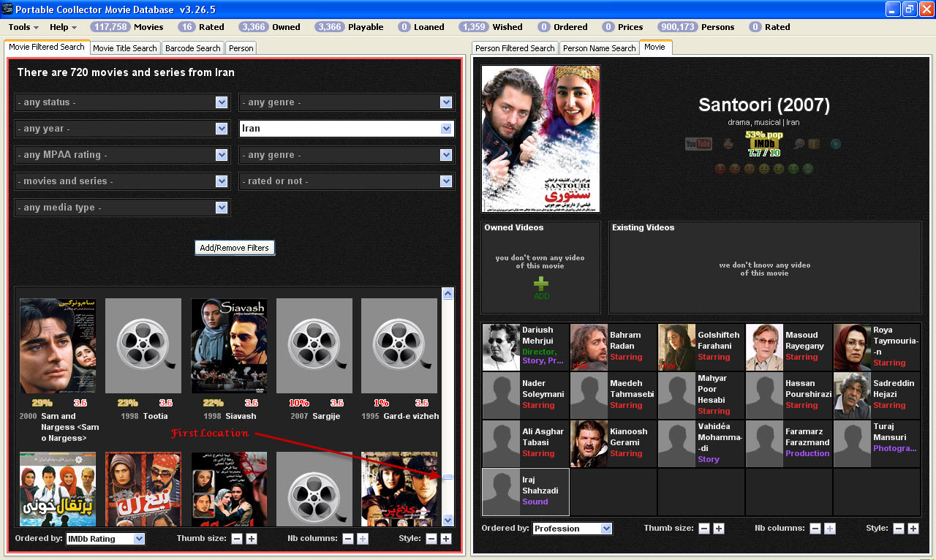This screenshot has height=560, width=936.
Task: Open Sam and Nargess poster
Action: coord(58,346)
